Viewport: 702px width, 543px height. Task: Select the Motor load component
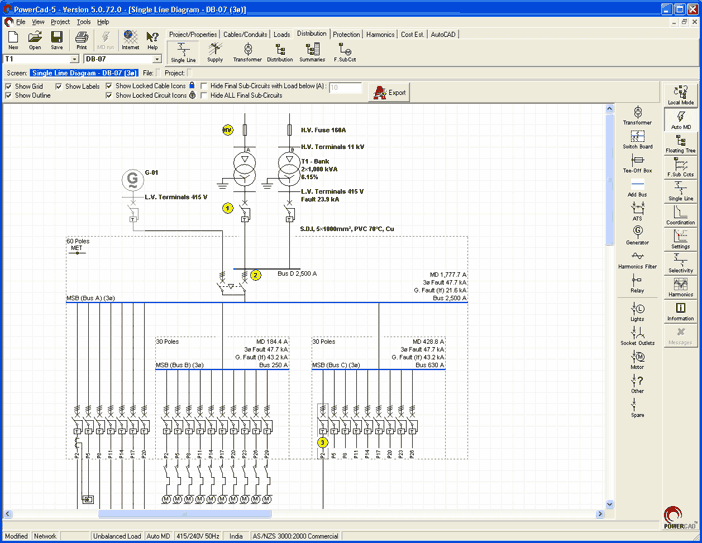tap(638, 360)
